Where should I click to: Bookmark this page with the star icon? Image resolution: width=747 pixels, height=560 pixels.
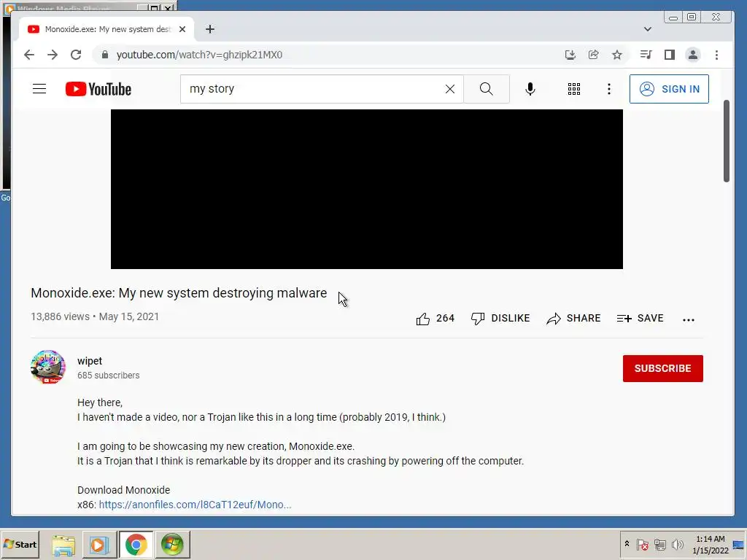[617, 55]
